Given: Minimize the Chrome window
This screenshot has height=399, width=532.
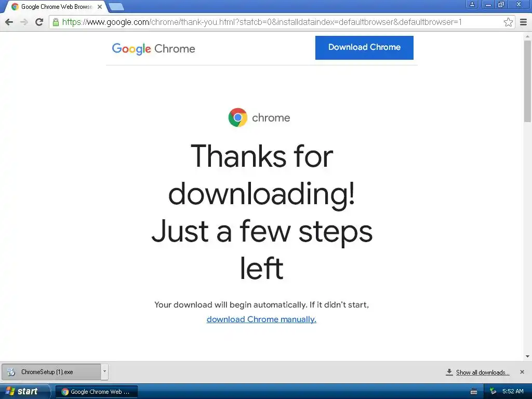Looking at the screenshot, I should pyautogui.click(x=488, y=4).
